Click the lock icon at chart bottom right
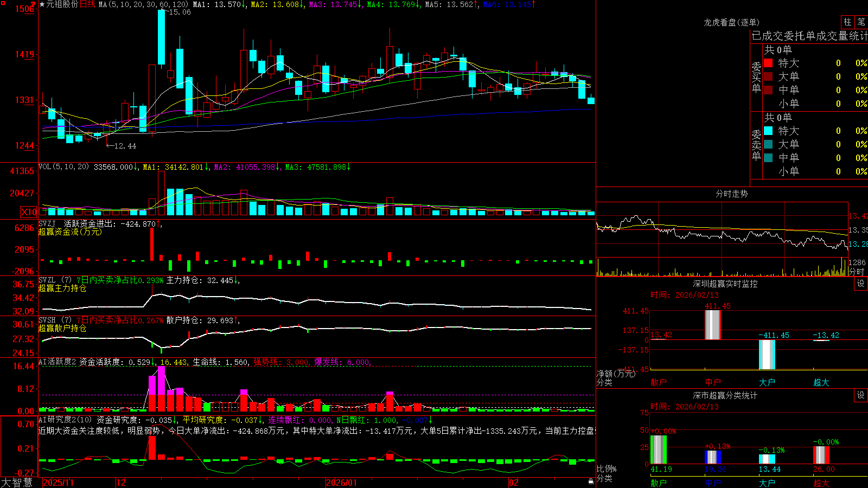Viewport: 868px width, 488px height. coord(591,481)
